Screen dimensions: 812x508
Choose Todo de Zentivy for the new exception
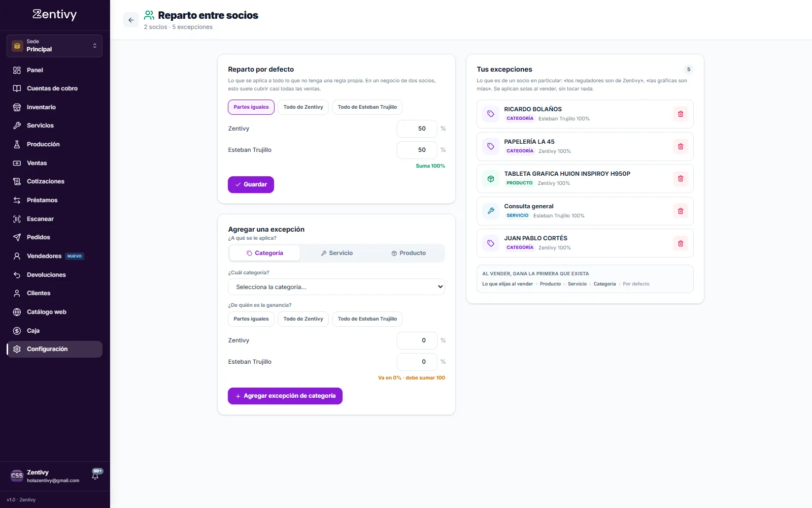[303, 319]
